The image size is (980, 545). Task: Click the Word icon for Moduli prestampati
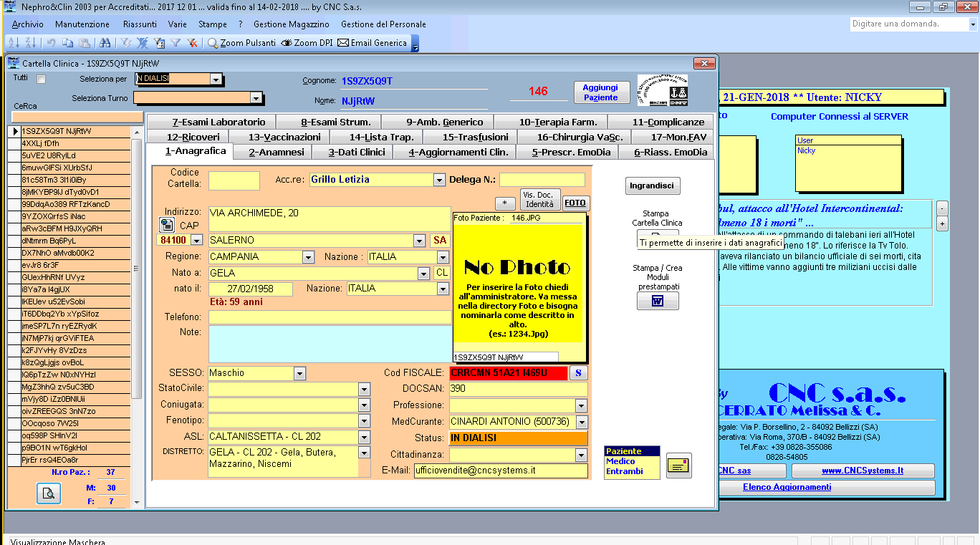click(658, 301)
